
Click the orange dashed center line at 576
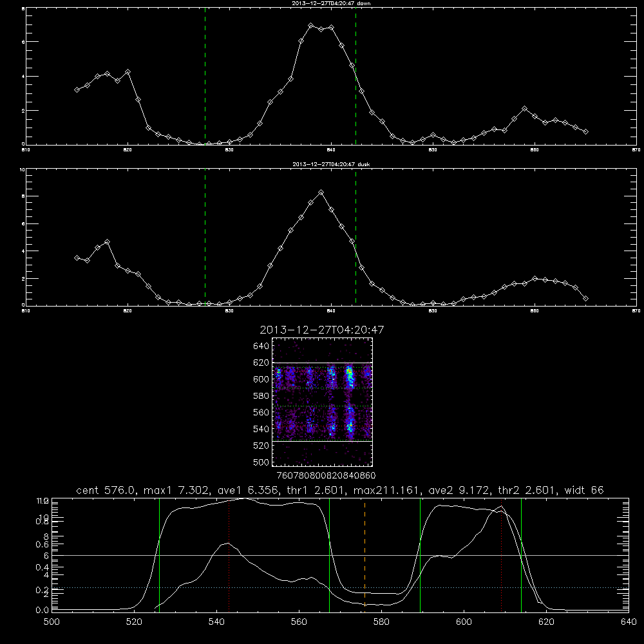pyautogui.click(x=365, y=554)
